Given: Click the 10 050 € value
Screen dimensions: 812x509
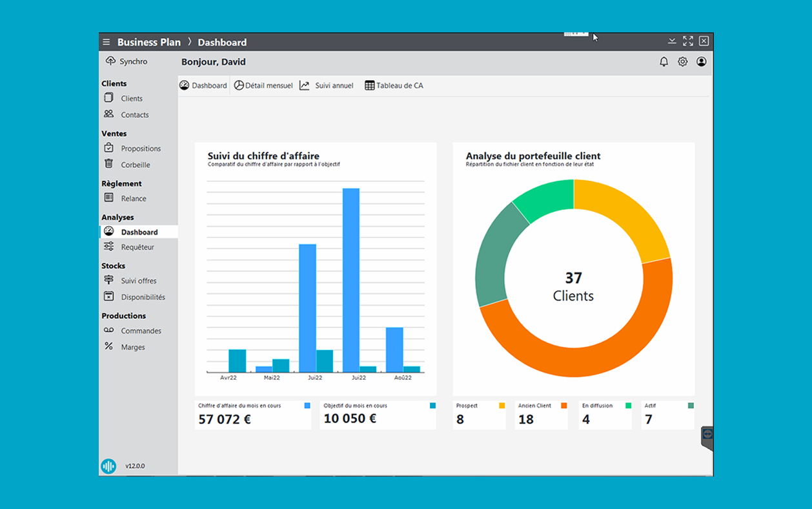Looking at the screenshot, I should click(350, 419).
